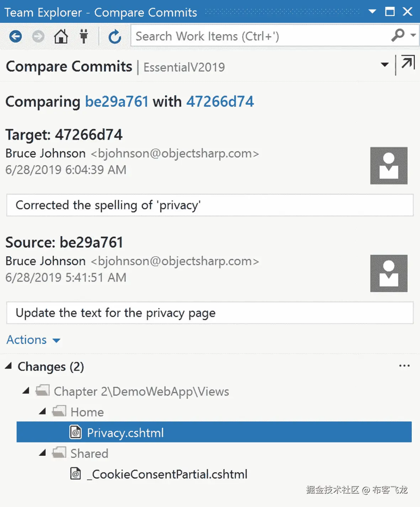Open commit link 47266d74
This screenshot has height=507, width=420.
click(x=220, y=102)
